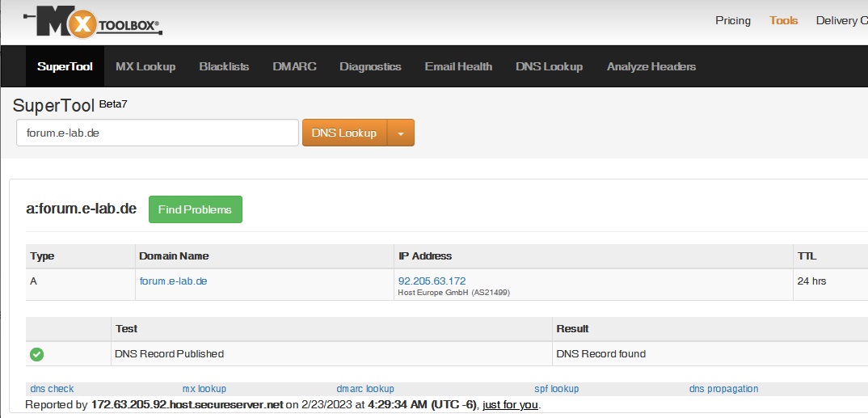Click the 'DNS Record Published' test cell
Screen dimensions: 868x418
pyautogui.click(x=170, y=354)
